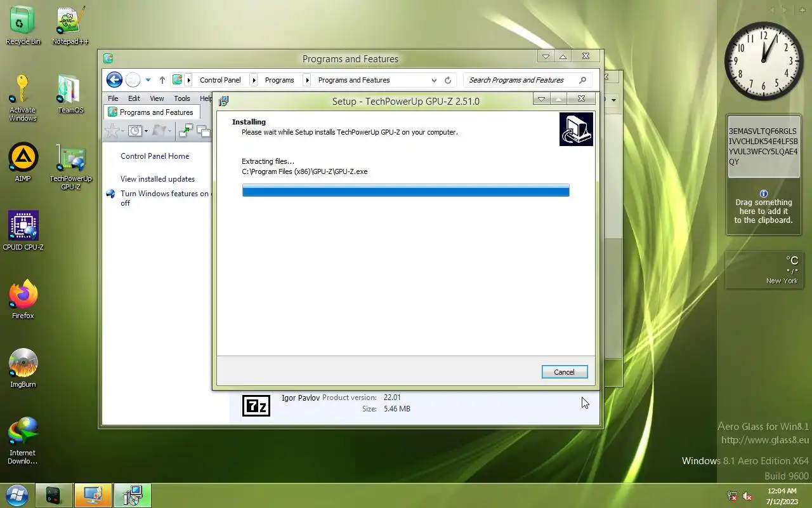
Task: Open the history clock dropdown arrow
Action: click(146, 131)
